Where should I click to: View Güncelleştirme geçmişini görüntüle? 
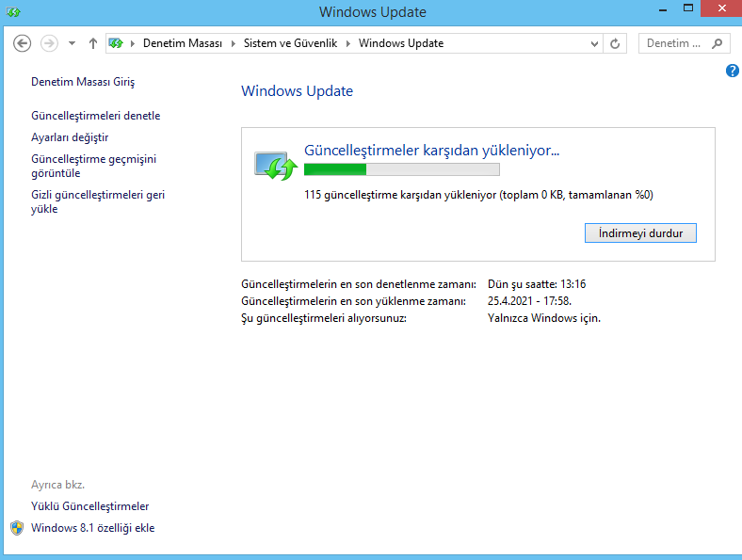point(94,166)
